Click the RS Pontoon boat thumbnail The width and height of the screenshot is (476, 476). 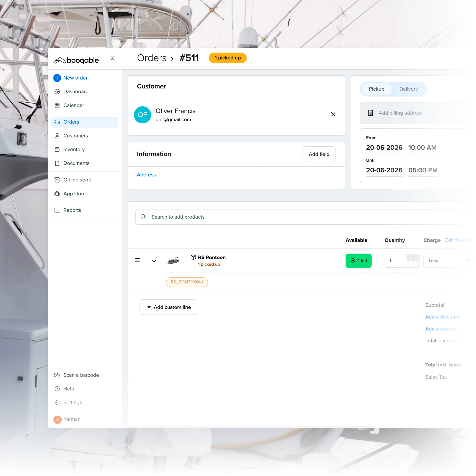173,260
